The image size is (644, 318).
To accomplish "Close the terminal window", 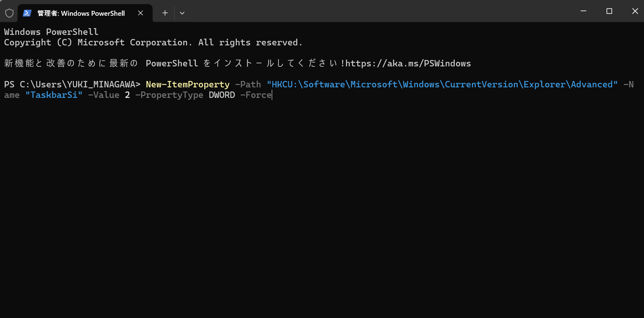I will pyautogui.click(x=635, y=11).
